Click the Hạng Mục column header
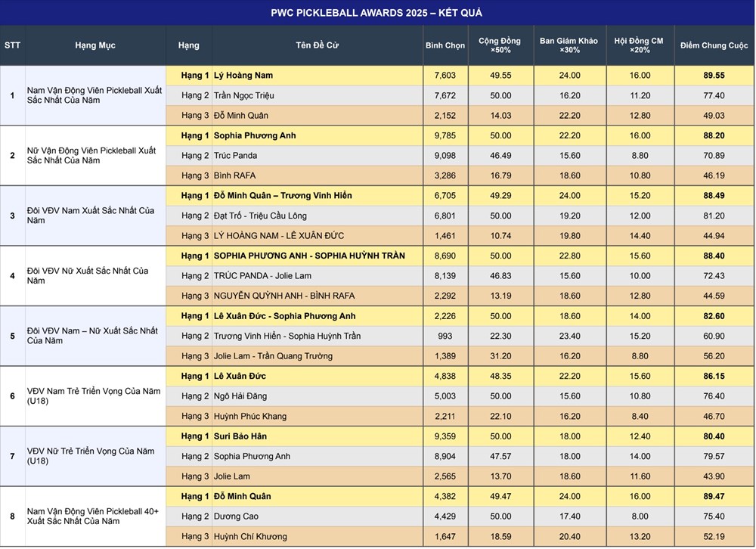Screen dimensions: 756x549 point(95,45)
